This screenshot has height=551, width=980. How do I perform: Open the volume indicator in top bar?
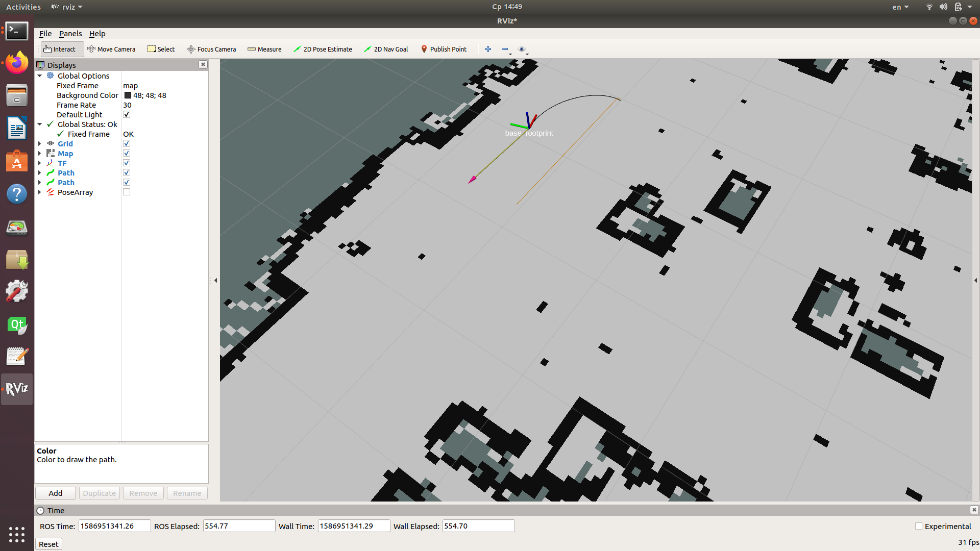coord(943,7)
